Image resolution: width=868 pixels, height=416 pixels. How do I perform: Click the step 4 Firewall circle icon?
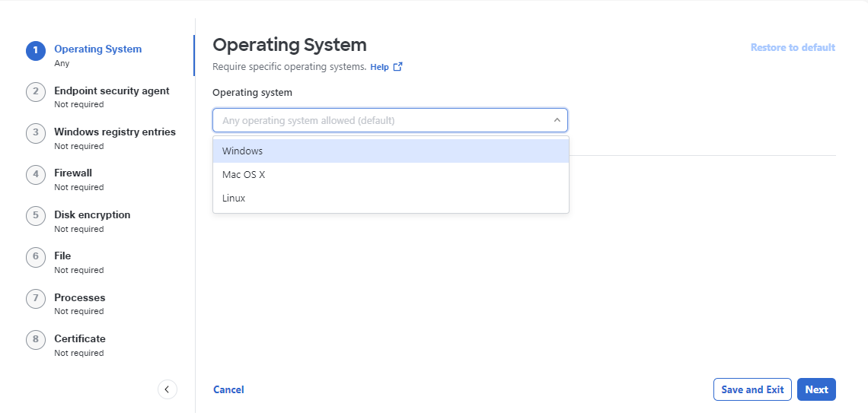tap(36, 175)
